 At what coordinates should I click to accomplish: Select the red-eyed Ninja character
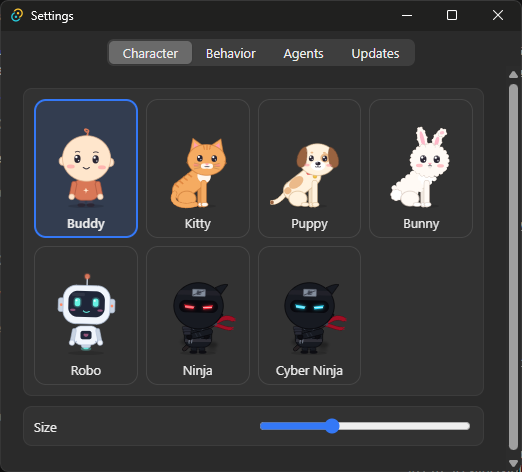pos(198,315)
